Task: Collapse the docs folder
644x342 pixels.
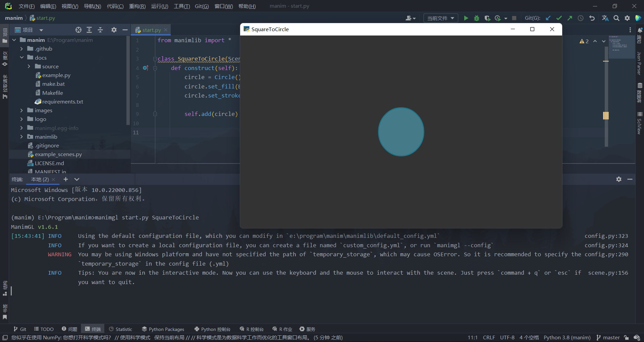Action: [22, 58]
